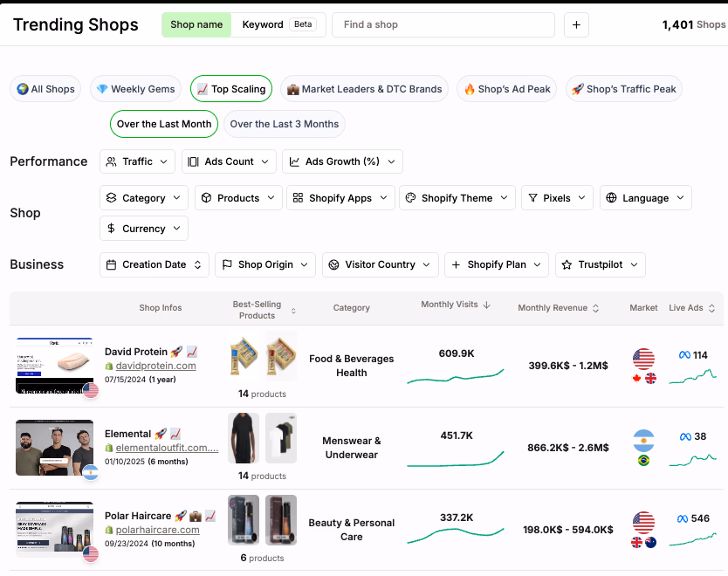Image resolution: width=728 pixels, height=576 pixels.
Task: Click the Beta badge next to Keyword
Action: [x=303, y=24]
